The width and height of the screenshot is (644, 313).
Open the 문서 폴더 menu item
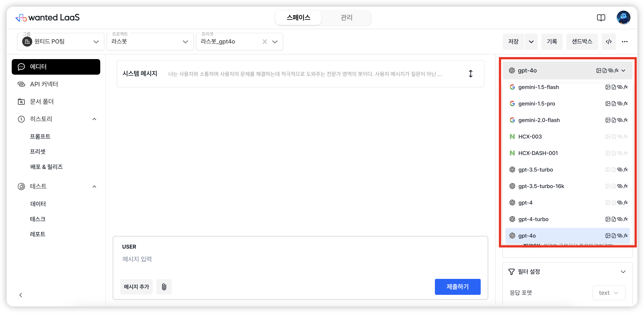pyautogui.click(x=56, y=102)
